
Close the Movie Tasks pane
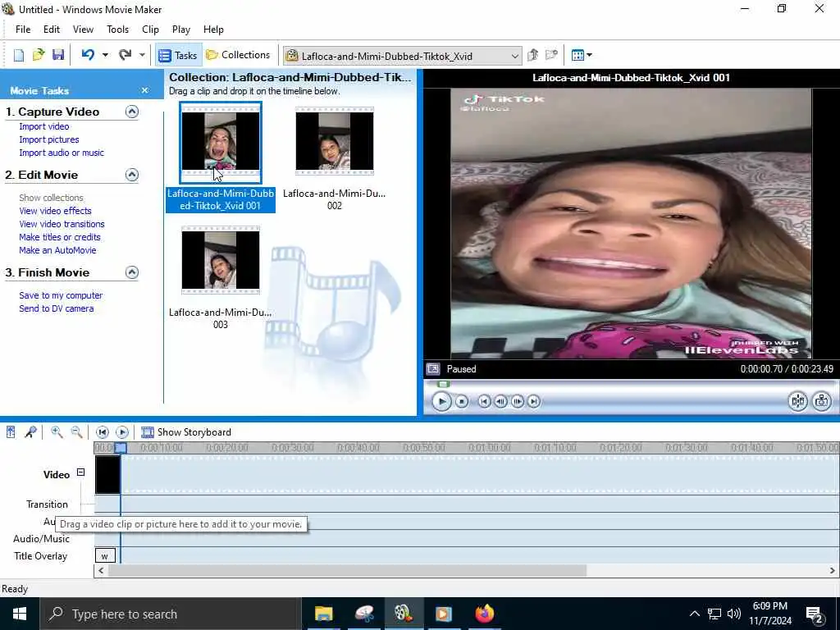tap(144, 90)
